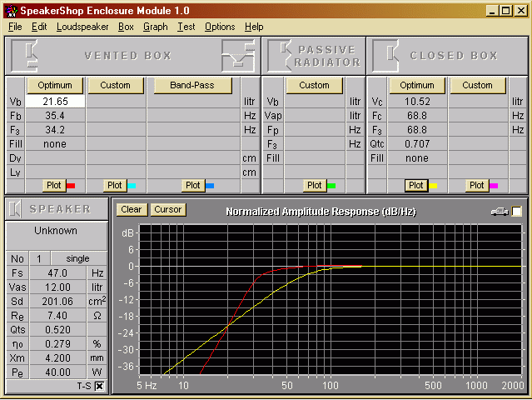
Task: Click the Passive Radiator enclosure icon
Action: pyautogui.click(x=280, y=55)
